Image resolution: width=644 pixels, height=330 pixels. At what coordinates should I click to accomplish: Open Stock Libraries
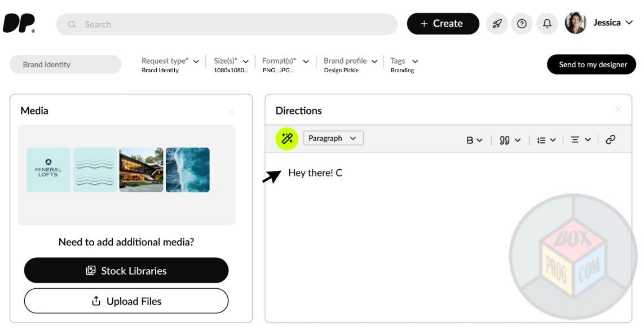tap(126, 271)
